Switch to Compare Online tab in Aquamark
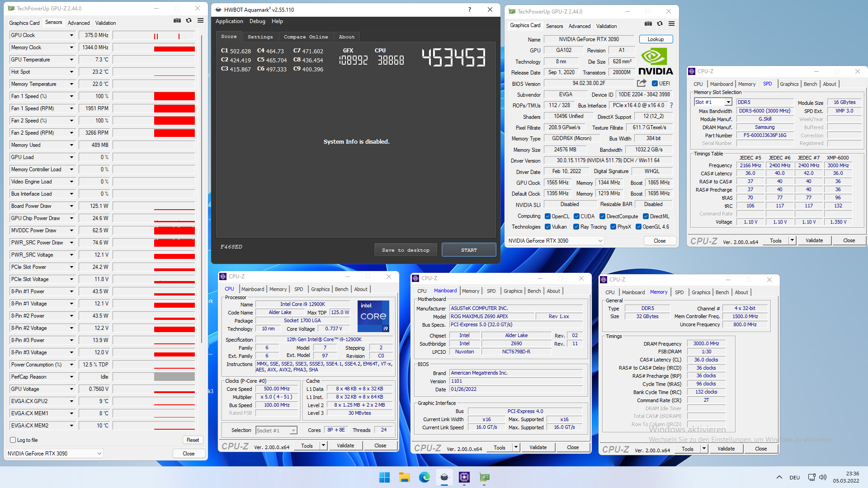The image size is (868, 488). (x=306, y=37)
